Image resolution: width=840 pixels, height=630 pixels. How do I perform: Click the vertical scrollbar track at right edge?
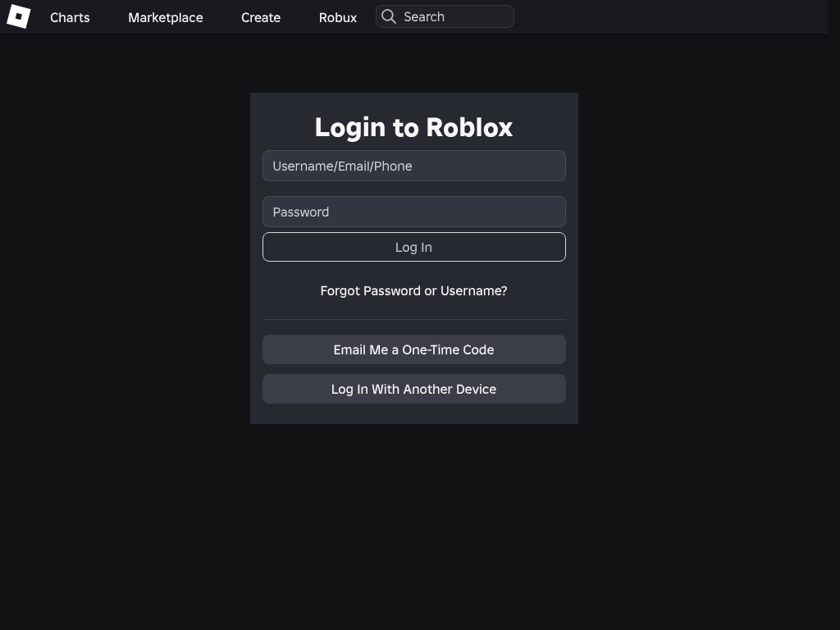(x=833, y=328)
